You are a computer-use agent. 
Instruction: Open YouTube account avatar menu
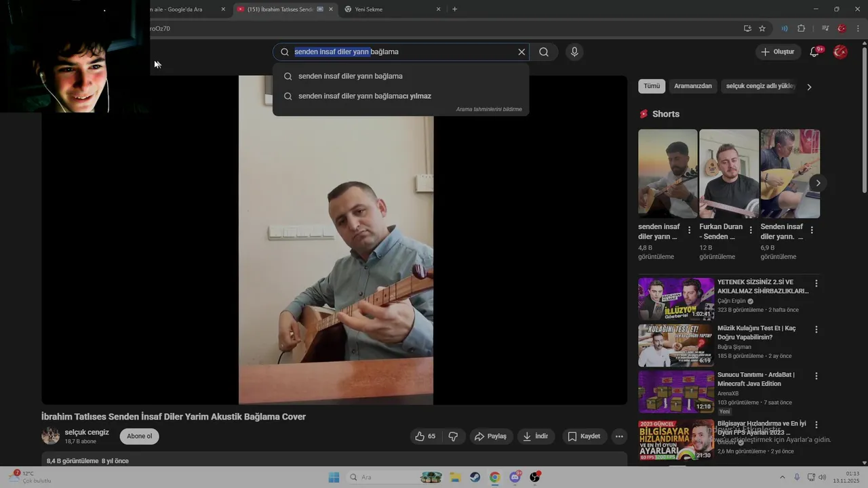click(x=840, y=52)
